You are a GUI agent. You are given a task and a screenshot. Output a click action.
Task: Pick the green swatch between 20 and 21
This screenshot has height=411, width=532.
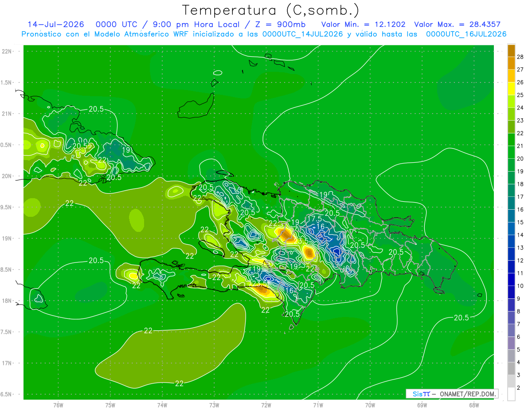511,152
